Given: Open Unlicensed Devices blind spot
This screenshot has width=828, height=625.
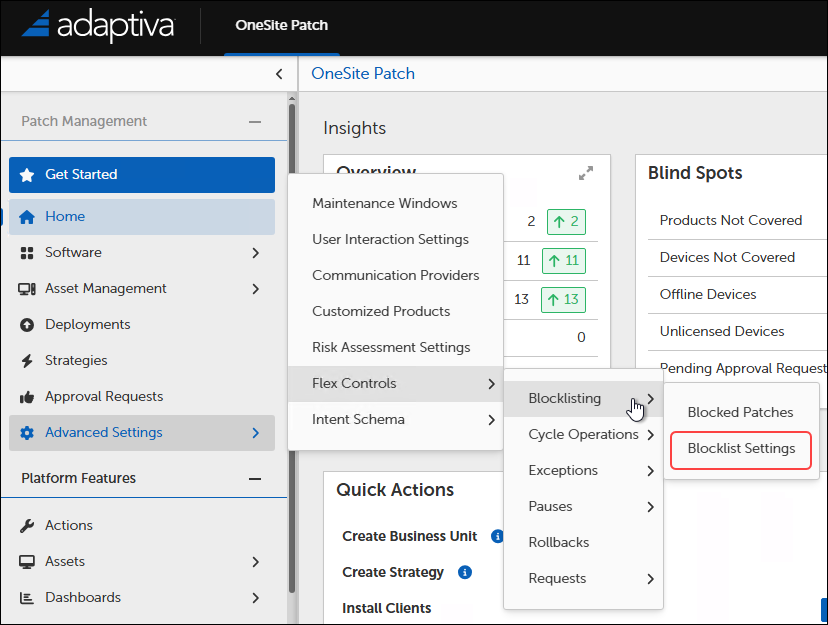Looking at the screenshot, I should 722,332.
